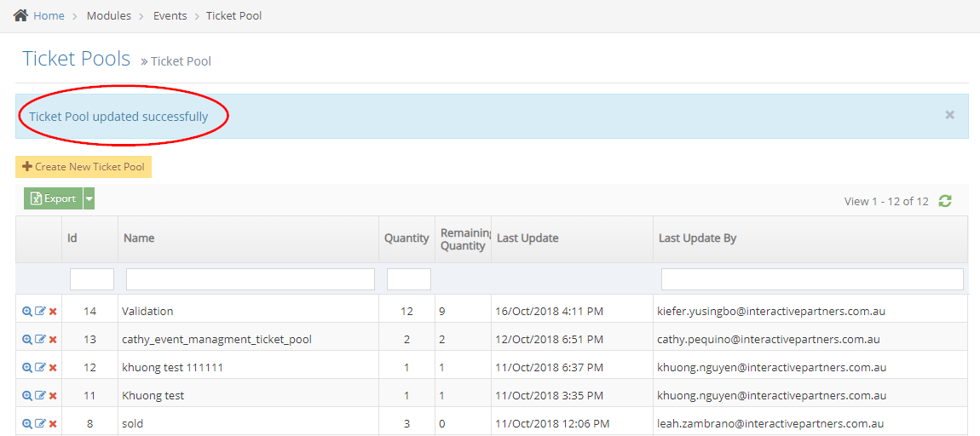
Task: Delete the Validation ticket pool
Action: pyautogui.click(x=53, y=312)
